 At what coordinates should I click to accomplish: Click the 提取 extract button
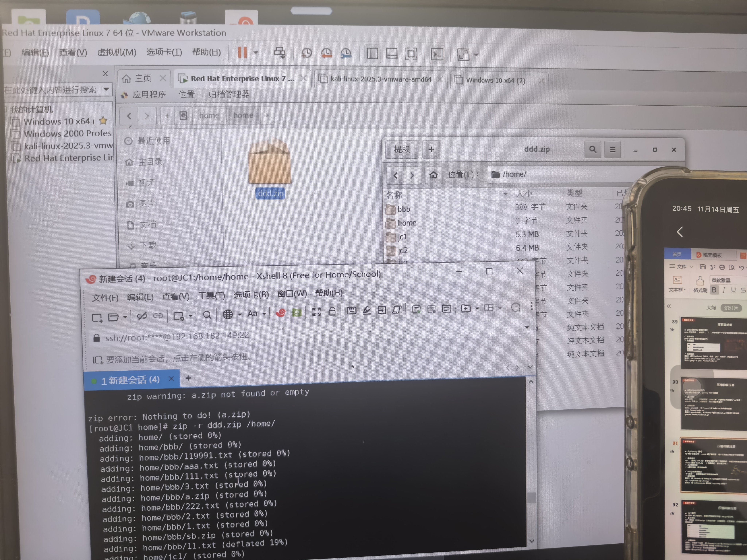coord(402,149)
